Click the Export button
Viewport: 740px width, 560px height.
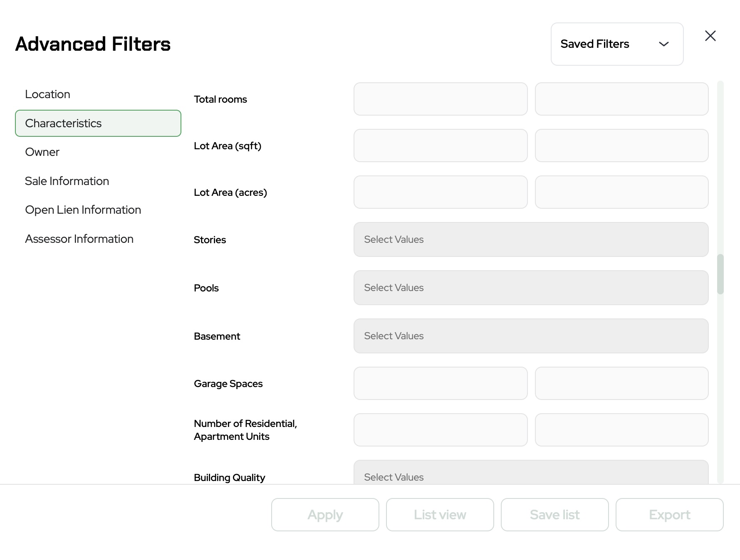point(670,515)
